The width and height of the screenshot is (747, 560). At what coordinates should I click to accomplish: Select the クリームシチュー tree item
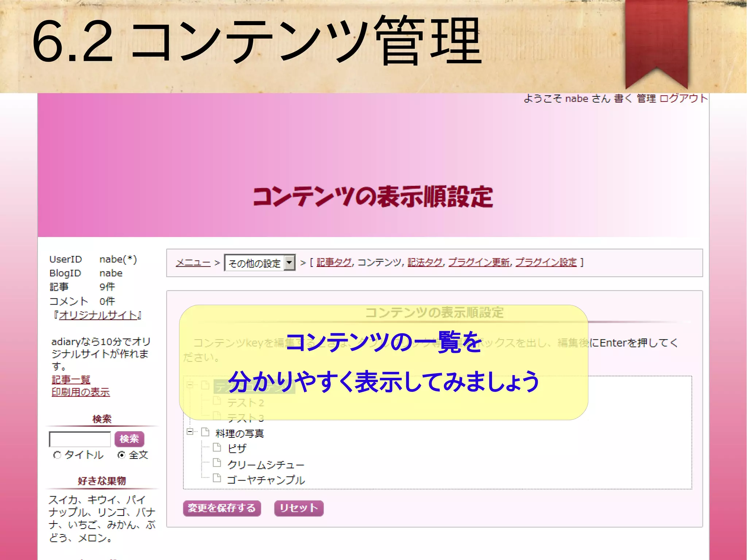pyautogui.click(x=266, y=464)
